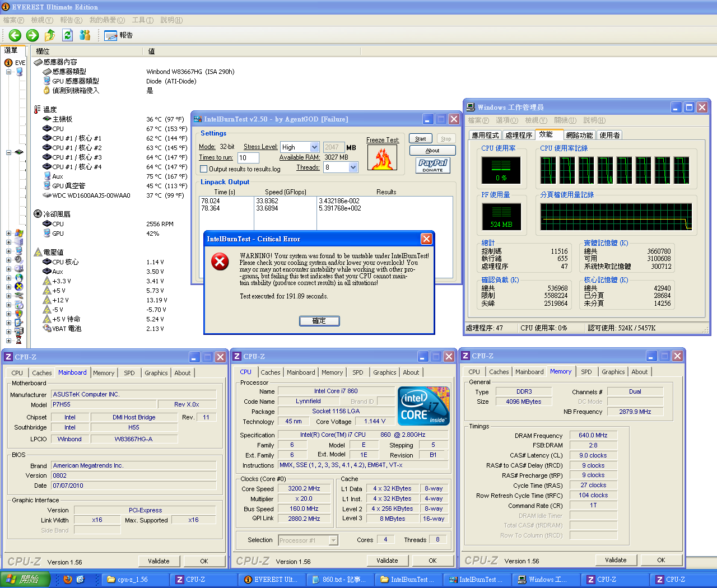This screenshot has height=588, width=717.
Task: Launch Firefox from quick launch bar
Action: coord(68,580)
